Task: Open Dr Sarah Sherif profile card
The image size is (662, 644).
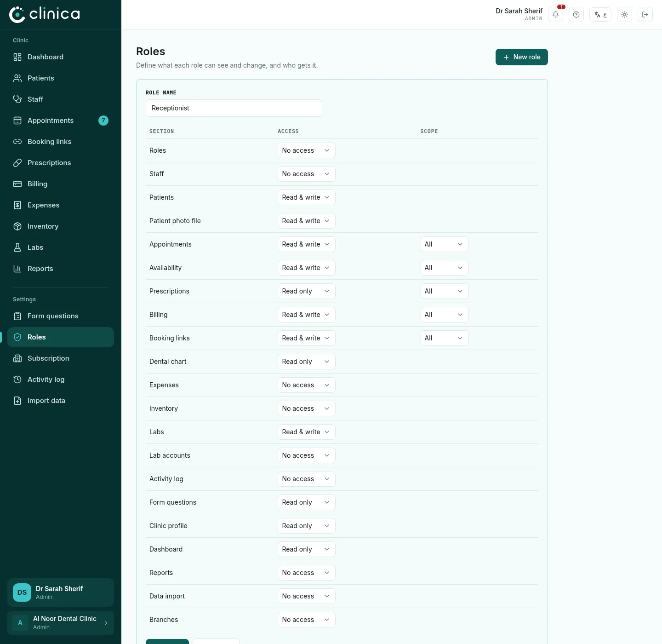Action: (61, 592)
